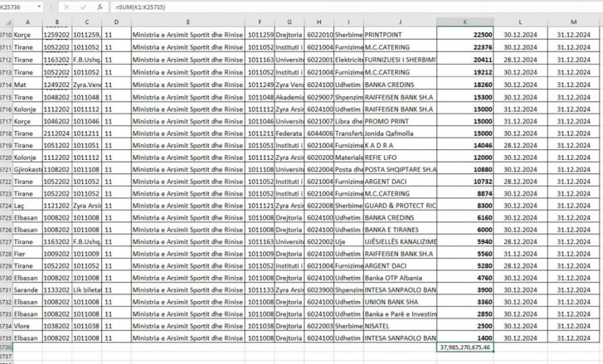Select column K header
Screen dimensions: 603x364
click(x=465, y=22)
